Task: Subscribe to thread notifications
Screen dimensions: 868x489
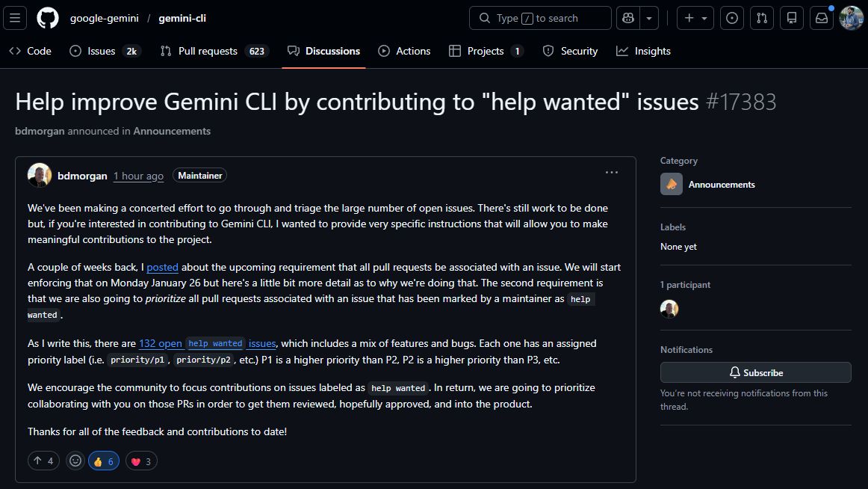Action: 756,372
